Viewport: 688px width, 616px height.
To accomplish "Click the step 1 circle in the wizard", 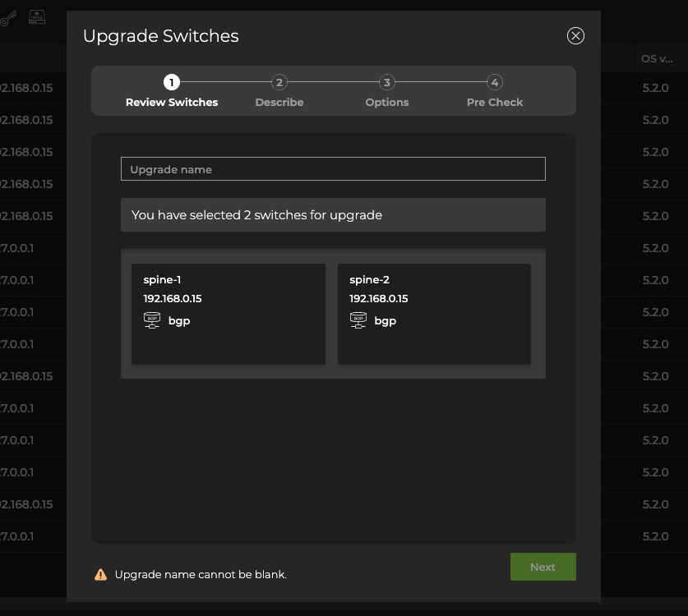I will point(171,82).
